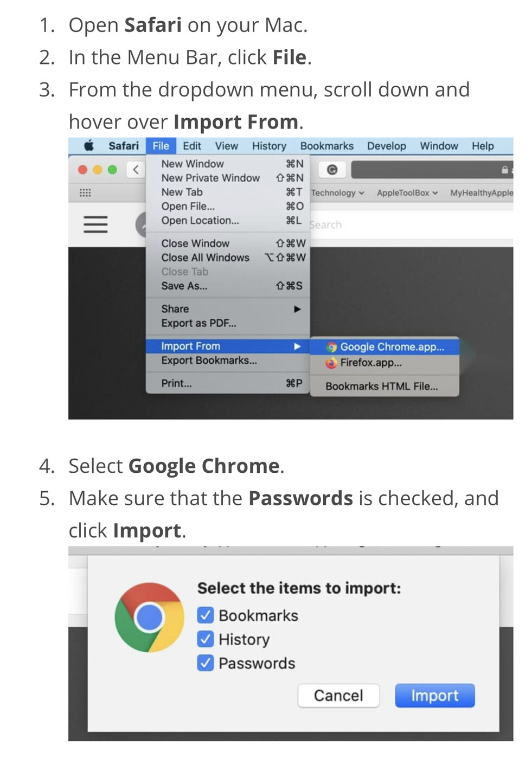Click the File menu

[161, 146]
